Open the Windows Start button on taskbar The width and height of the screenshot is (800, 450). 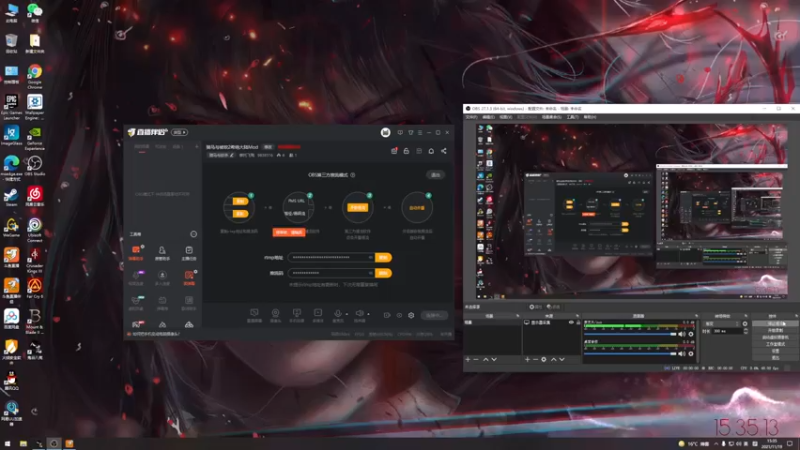coord(7,443)
